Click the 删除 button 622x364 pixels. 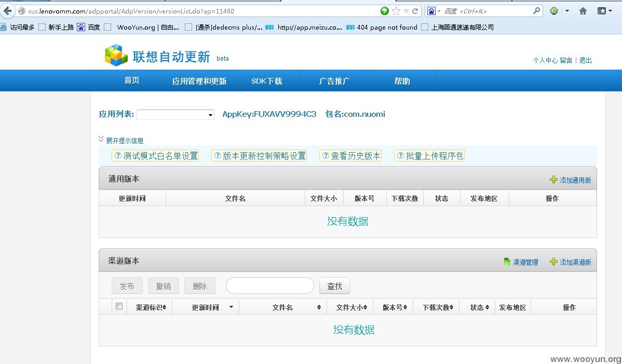click(x=200, y=286)
